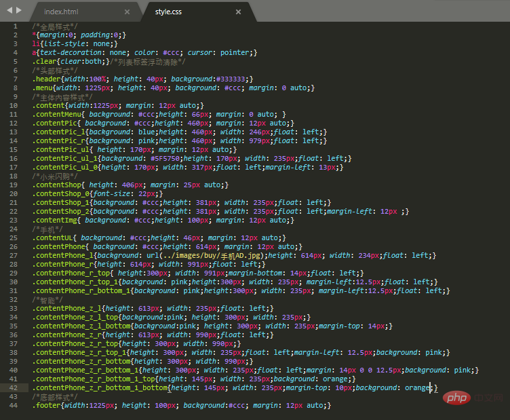
Task: Click the /*列表标签浮动清除*/ comment
Action: (148, 62)
